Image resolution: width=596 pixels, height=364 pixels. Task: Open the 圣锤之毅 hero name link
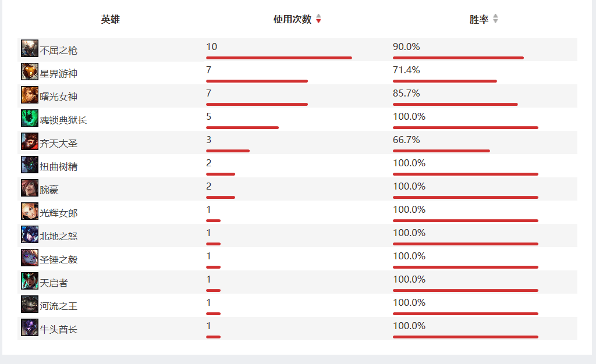click(59, 259)
